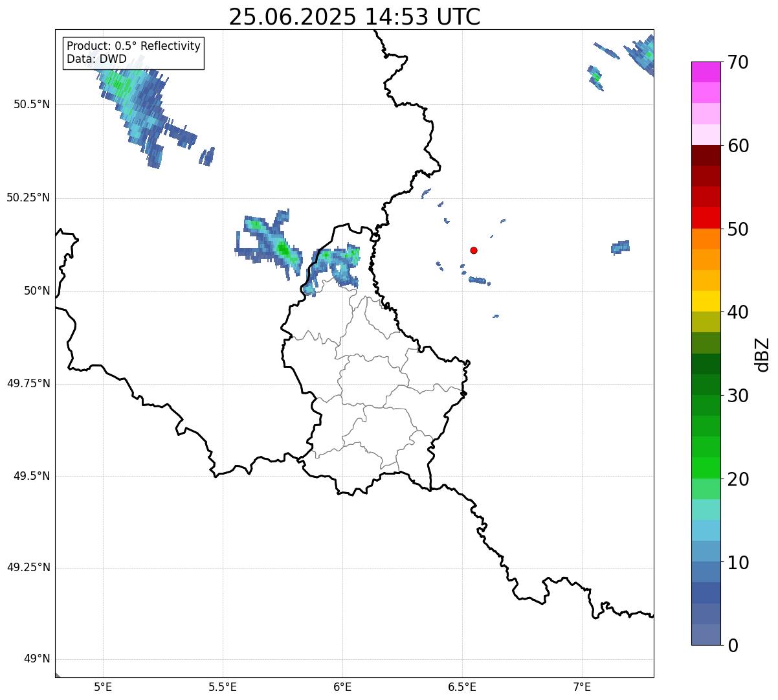
Task: Select the 49.75°N latitude label
Action: point(28,383)
